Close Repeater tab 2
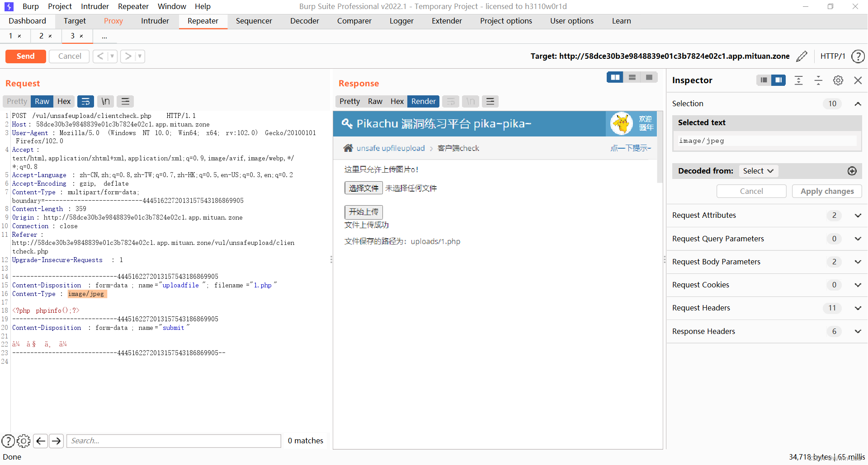This screenshot has width=868, height=465. tap(50, 36)
